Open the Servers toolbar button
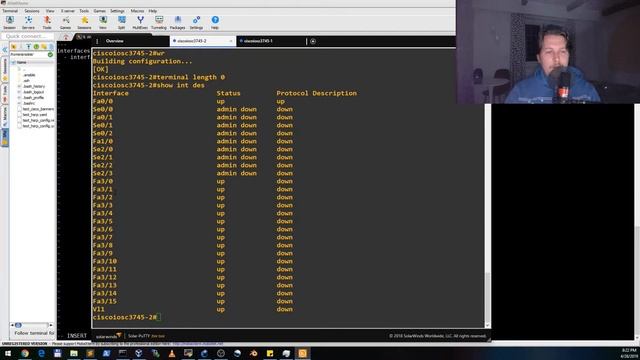 coord(28,22)
